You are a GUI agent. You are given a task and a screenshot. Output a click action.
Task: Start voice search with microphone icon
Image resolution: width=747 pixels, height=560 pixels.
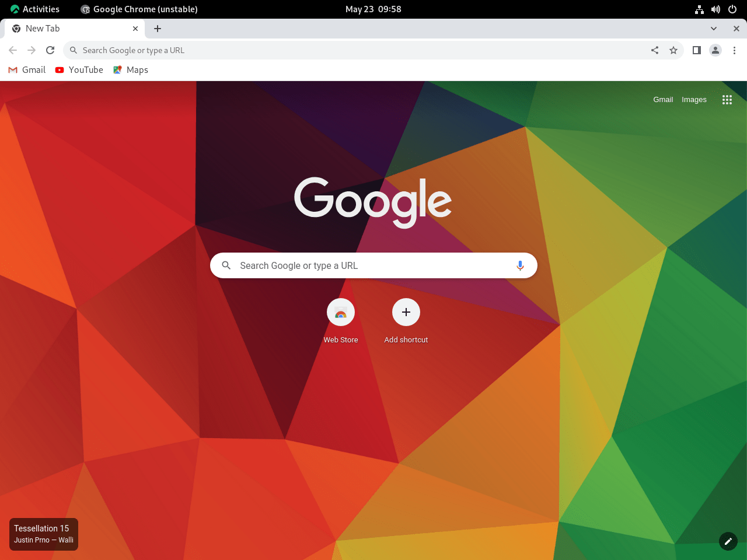tap(520, 265)
